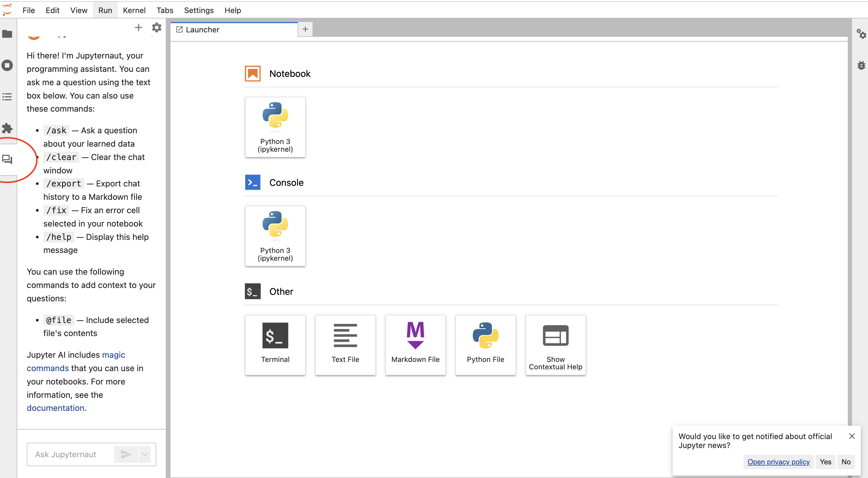This screenshot has width=868, height=478.
Task: Click the Other section header icon
Action: [252, 291]
